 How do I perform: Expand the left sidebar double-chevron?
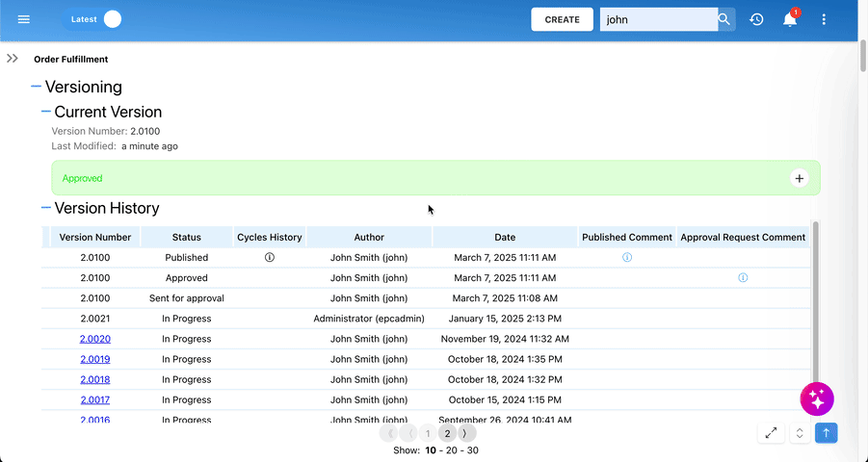13,58
